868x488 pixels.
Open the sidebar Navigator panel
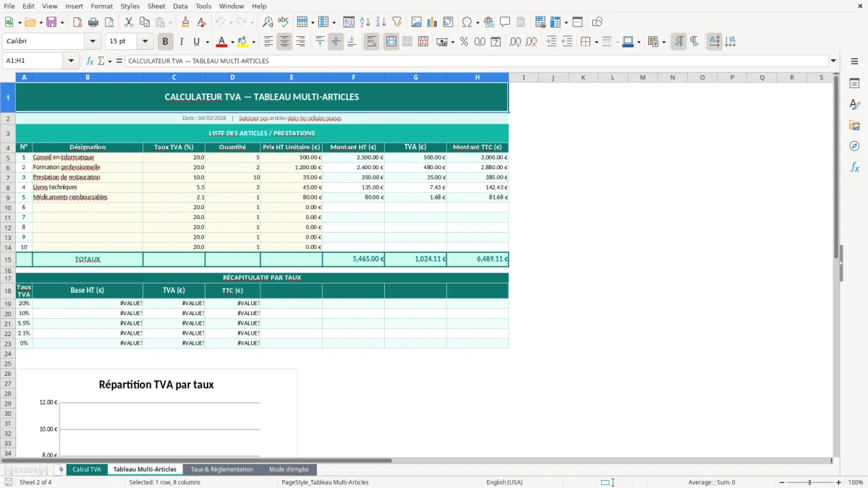click(x=854, y=147)
